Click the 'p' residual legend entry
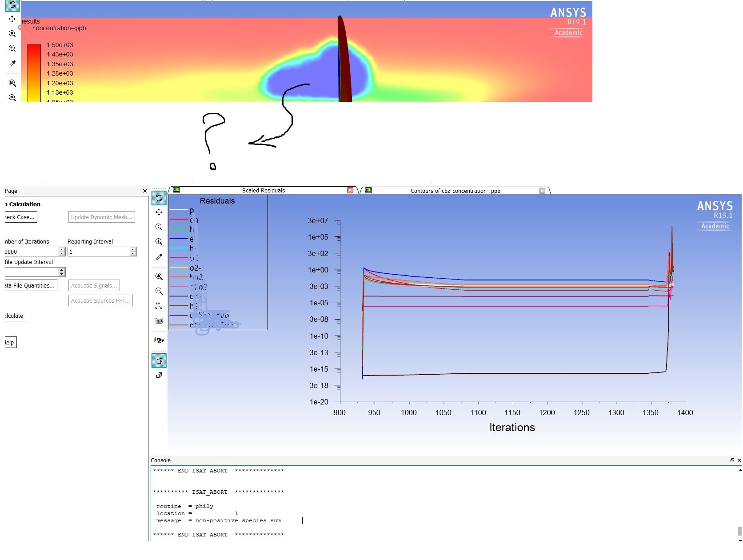Screen dimensions: 743x560 (182, 210)
